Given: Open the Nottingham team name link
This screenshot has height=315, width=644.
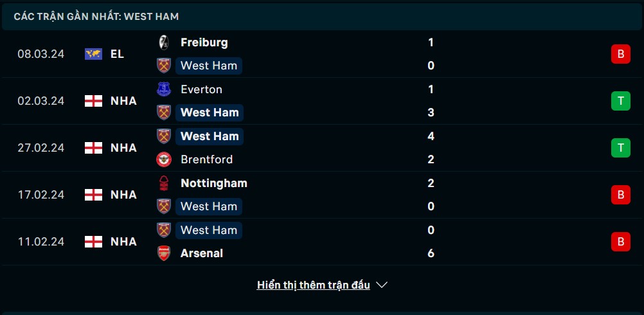Looking at the screenshot, I should [x=214, y=183].
